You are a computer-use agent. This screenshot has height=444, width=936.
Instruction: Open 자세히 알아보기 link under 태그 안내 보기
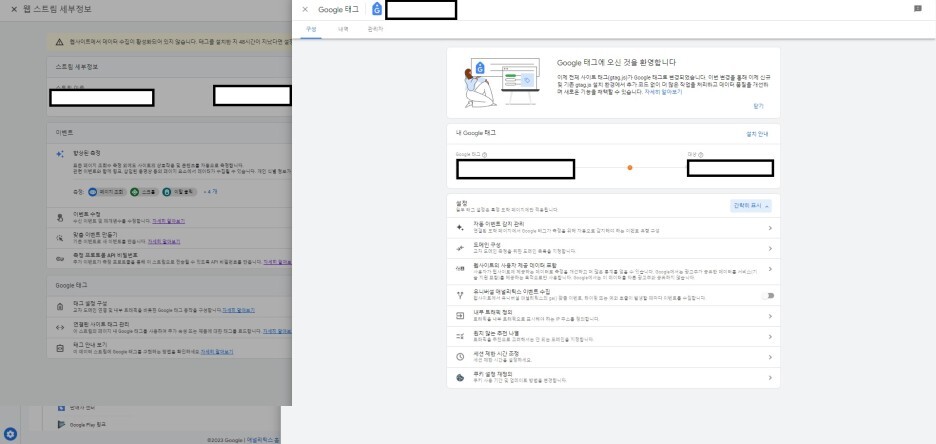coord(217,352)
